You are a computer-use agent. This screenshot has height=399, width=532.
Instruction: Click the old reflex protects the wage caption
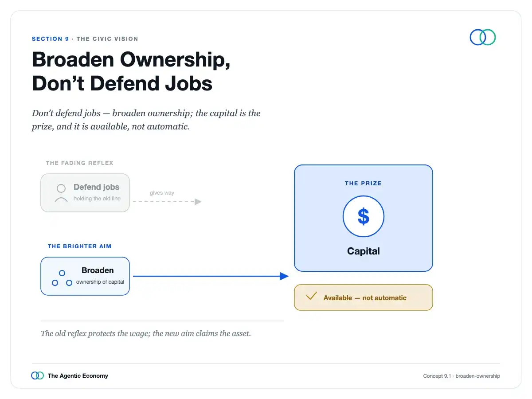click(146, 333)
